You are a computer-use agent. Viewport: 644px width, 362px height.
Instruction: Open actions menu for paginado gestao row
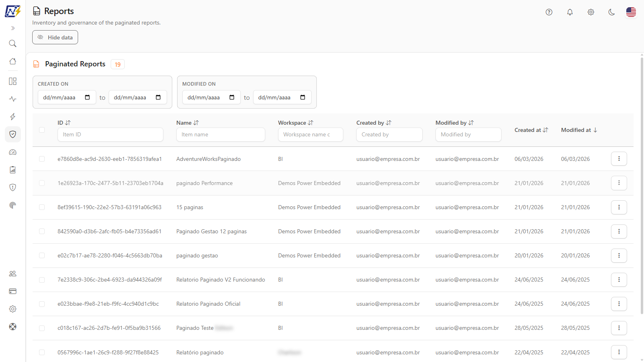tap(619, 255)
